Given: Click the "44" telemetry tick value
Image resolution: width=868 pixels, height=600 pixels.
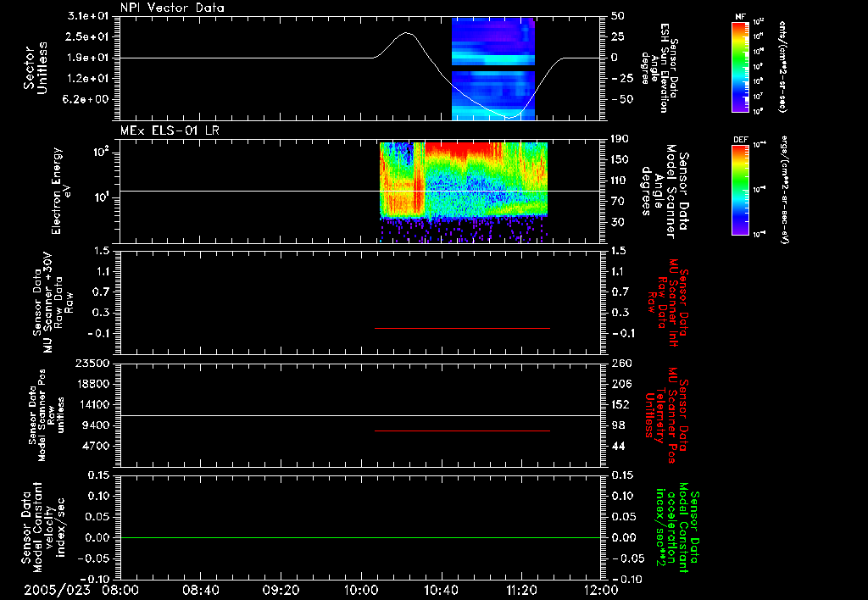Looking at the screenshot, I should pyautogui.click(x=618, y=446).
